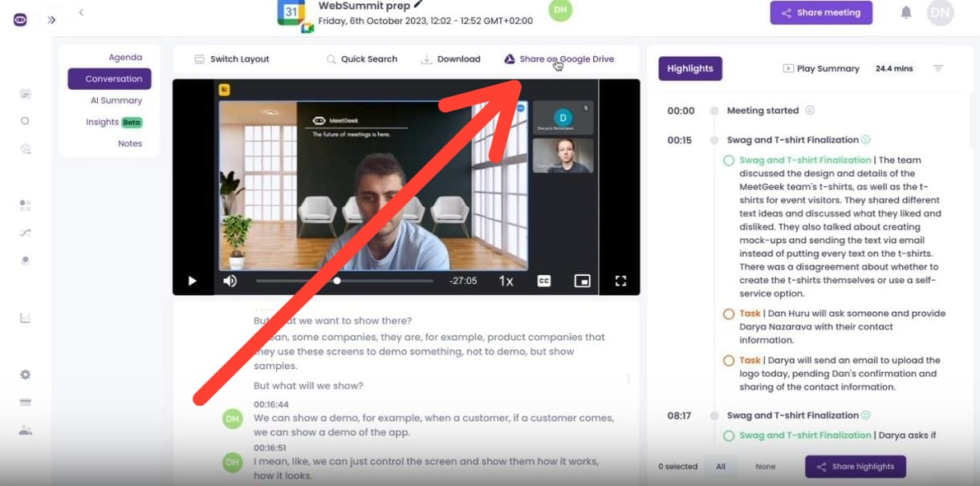Image resolution: width=980 pixels, height=486 pixels.
Task: Click Share highlights button
Action: pos(856,467)
